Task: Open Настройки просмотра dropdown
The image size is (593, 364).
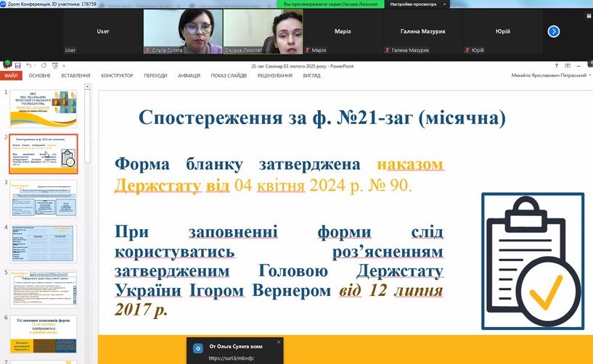Action: click(417, 4)
